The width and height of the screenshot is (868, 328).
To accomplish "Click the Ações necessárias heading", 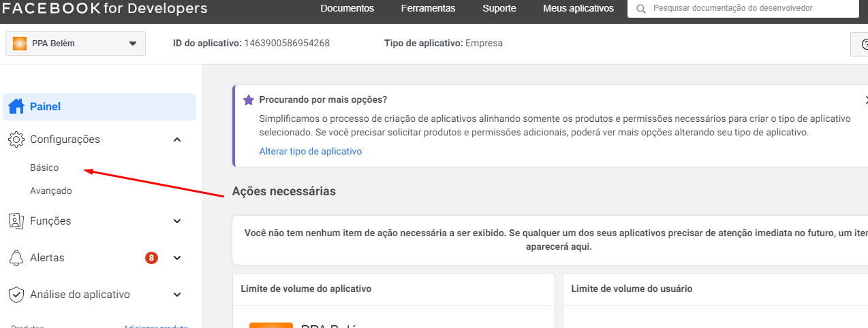I will coord(284,191).
